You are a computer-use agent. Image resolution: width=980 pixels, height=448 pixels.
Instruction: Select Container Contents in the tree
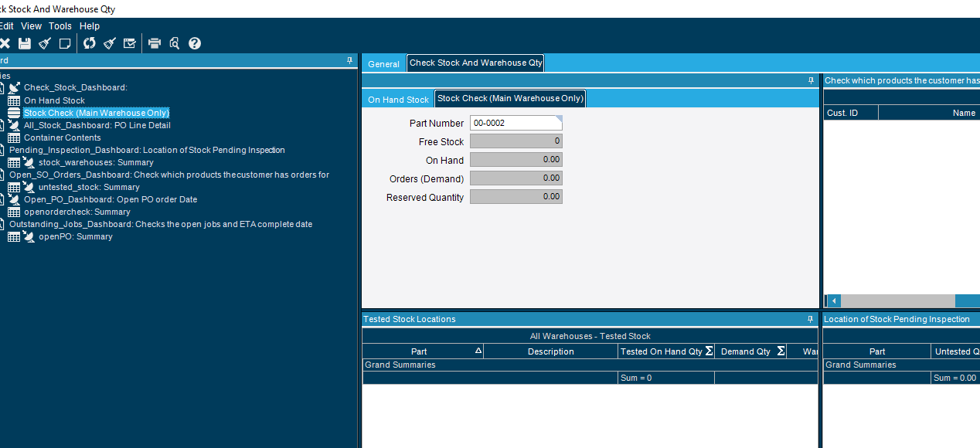point(62,137)
